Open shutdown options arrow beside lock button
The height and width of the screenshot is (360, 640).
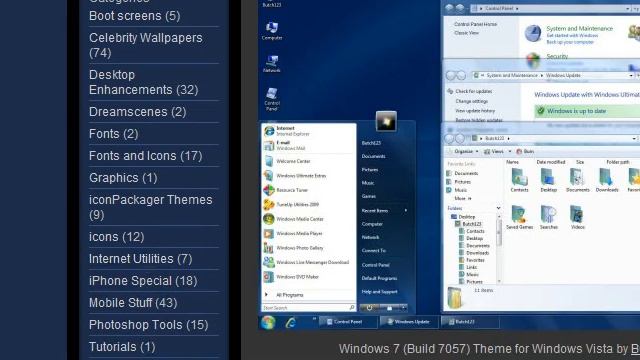[403, 308]
